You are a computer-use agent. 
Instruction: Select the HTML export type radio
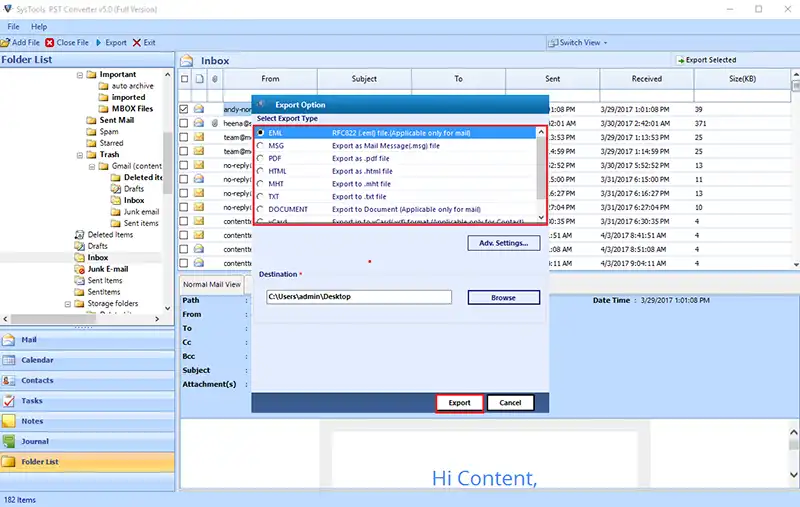click(x=261, y=171)
